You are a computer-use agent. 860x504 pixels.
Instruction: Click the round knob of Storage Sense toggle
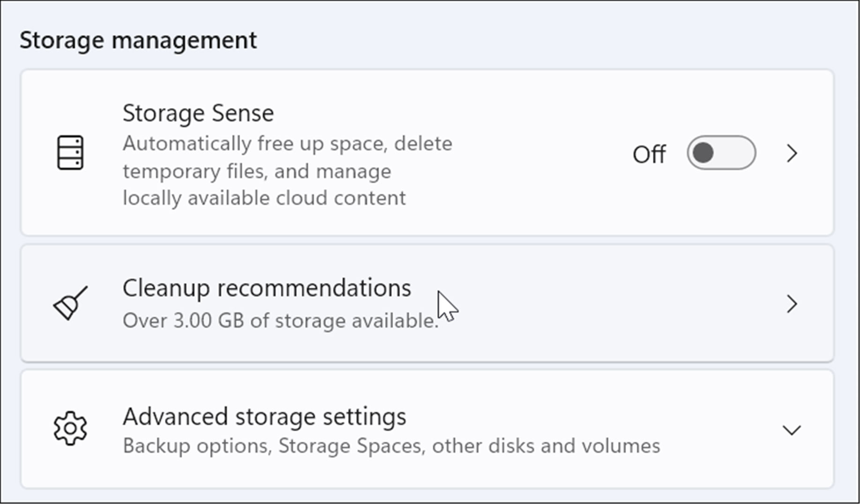[703, 153]
